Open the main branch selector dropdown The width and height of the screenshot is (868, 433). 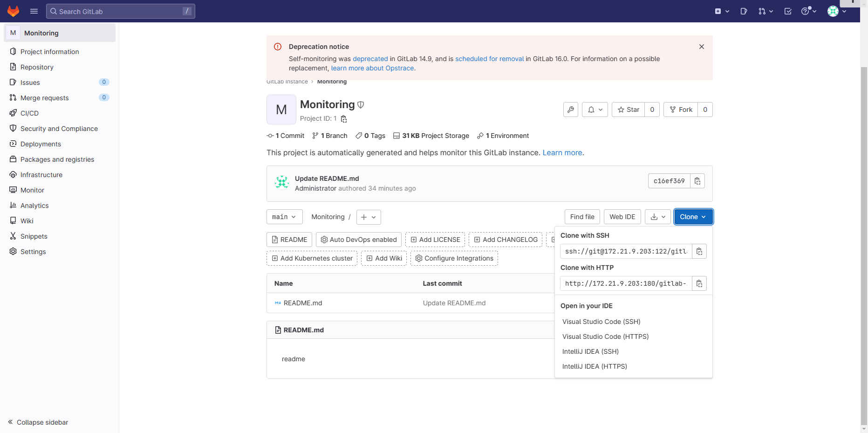click(x=284, y=216)
